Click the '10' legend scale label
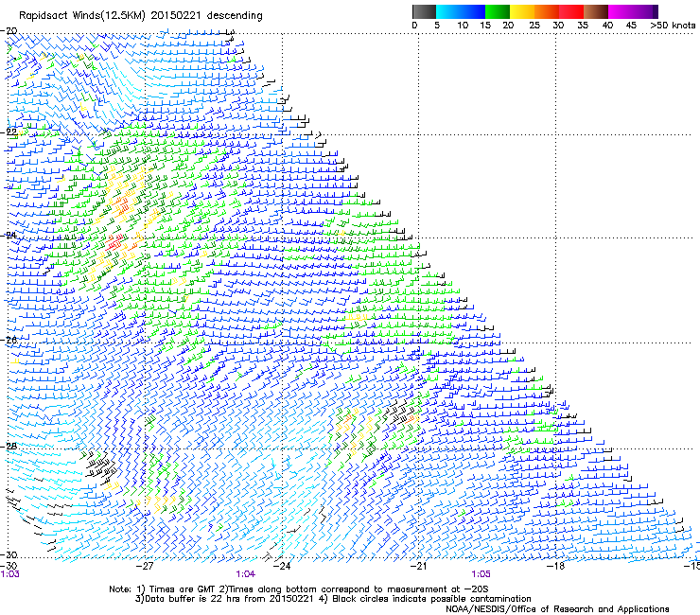The image size is (700, 615). [x=463, y=26]
